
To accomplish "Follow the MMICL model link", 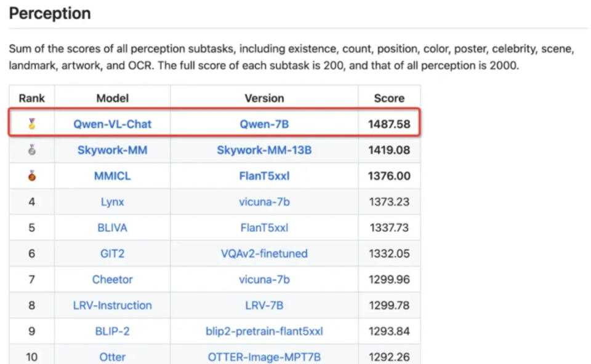I will coord(112,176).
